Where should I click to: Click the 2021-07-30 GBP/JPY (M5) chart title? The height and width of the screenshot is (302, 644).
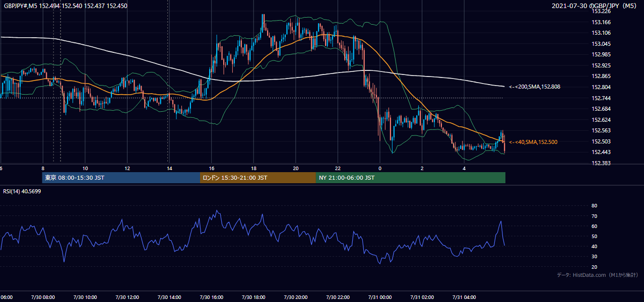tap(595, 6)
